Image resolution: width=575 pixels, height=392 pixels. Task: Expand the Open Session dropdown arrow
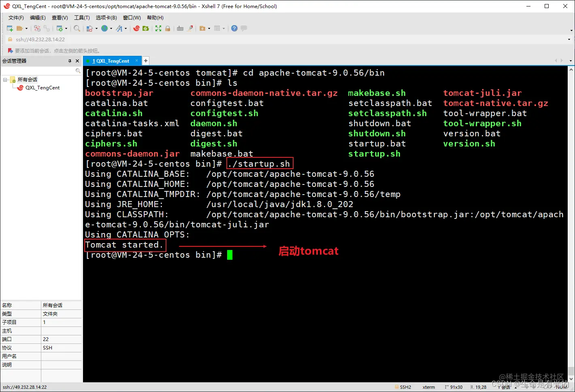[26, 28]
